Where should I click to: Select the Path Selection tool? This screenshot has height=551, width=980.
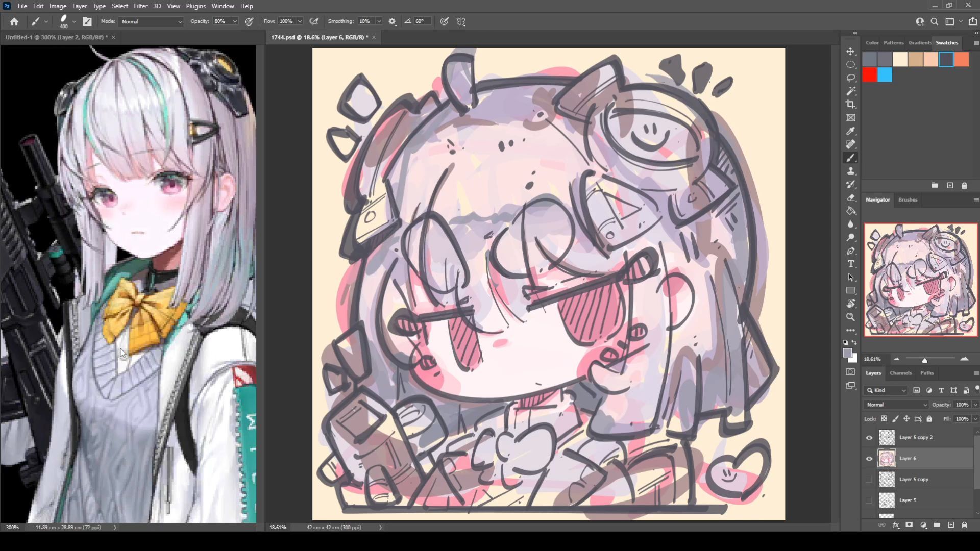[851, 278]
